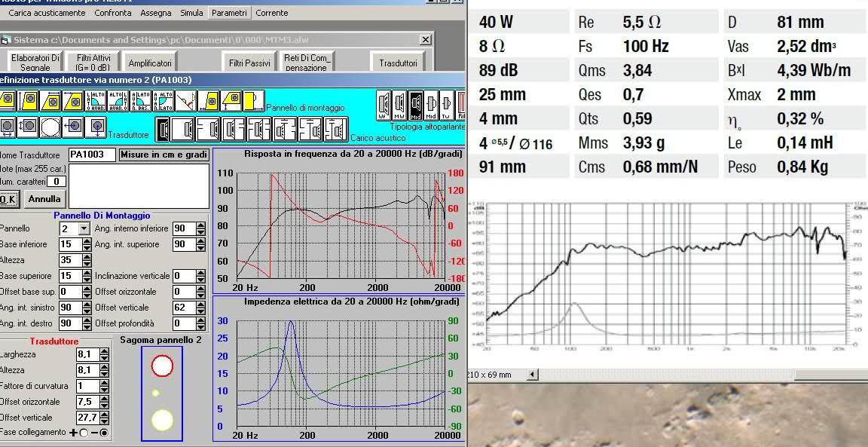Increase the Base inferiore value
Image resolution: width=868 pixels, height=447 pixels.
click(x=87, y=241)
